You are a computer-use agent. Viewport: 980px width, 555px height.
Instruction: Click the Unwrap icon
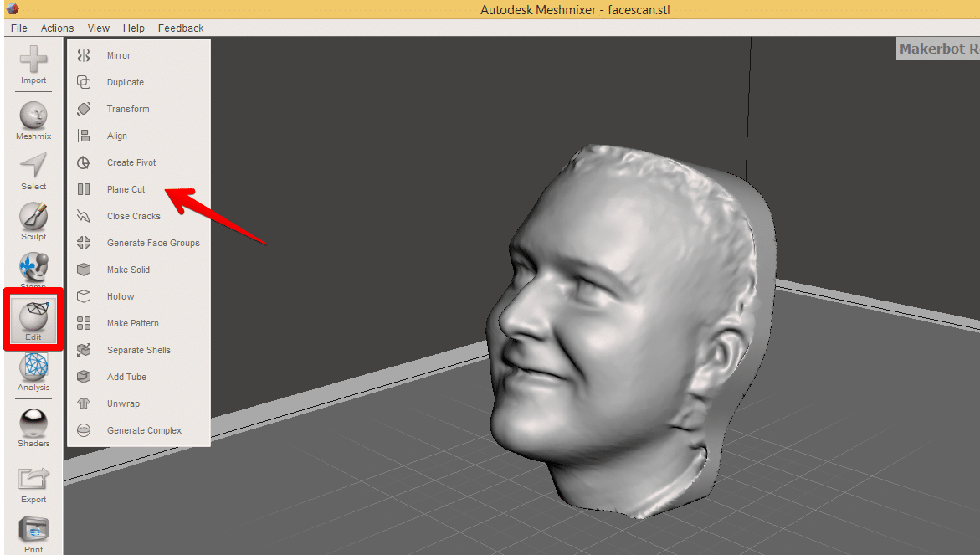pyautogui.click(x=84, y=403)
